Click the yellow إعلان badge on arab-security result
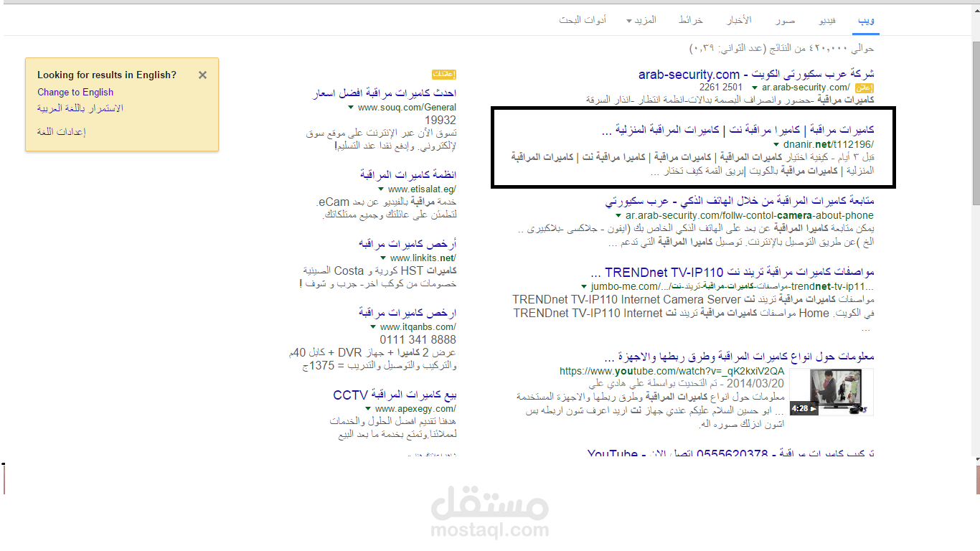 (864, 88)
